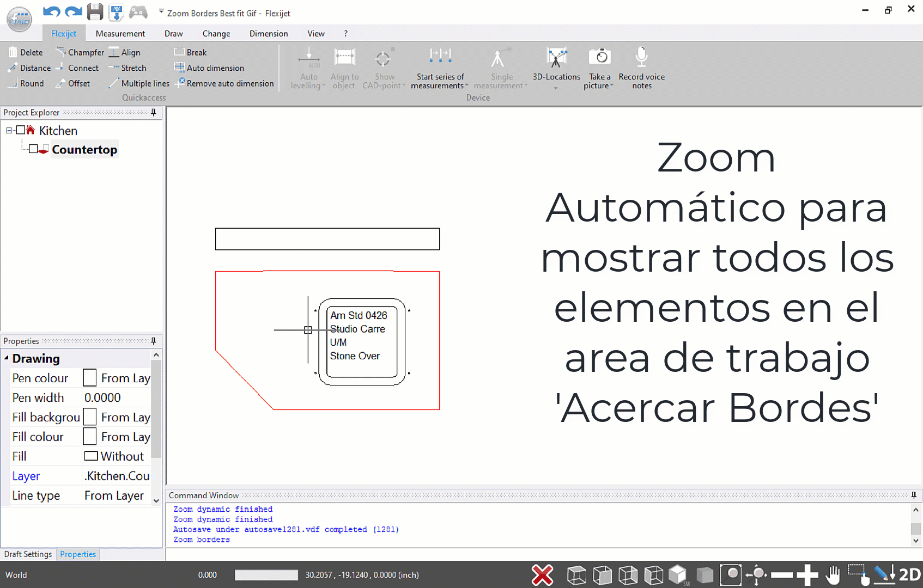Open the quick access toolbar customize arrow
This screenshot has height=588, width=923.
(x=161, y=12)
